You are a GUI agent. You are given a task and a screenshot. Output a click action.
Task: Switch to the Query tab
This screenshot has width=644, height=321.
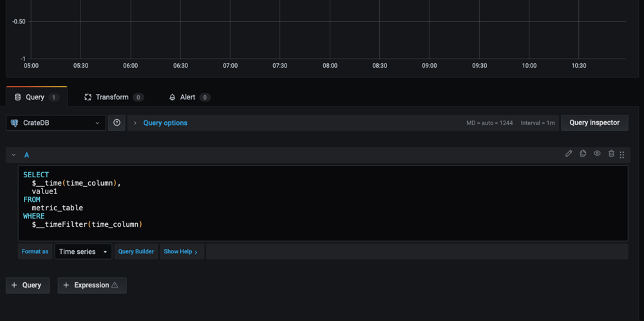[37, 97]
